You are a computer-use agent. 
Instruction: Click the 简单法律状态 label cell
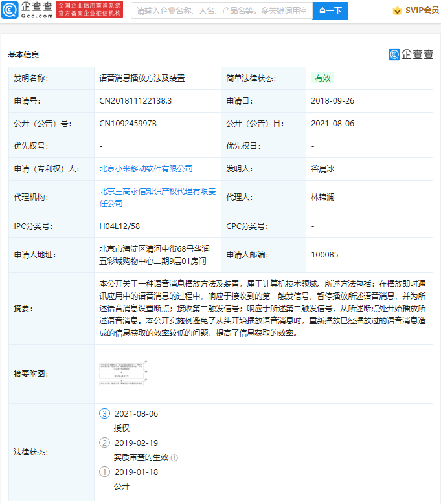[264, 78]
